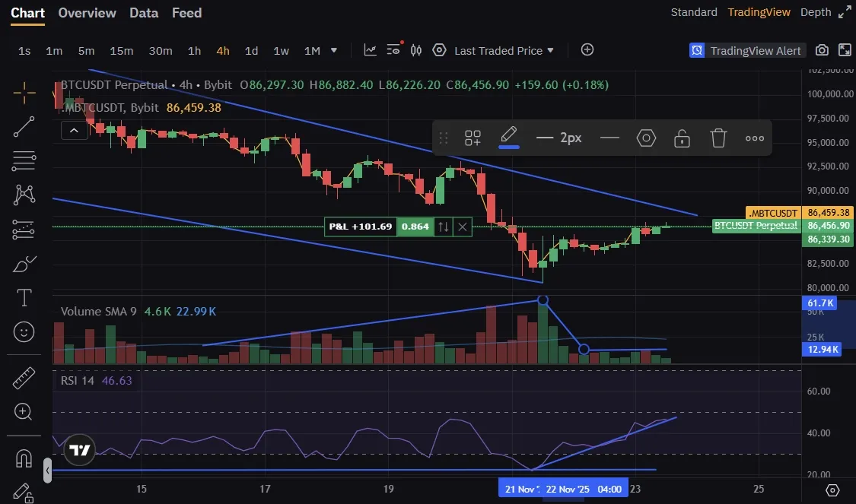
Task: Select the 1h timeframe
Action: pyautogui.click(x=194, y=51)
